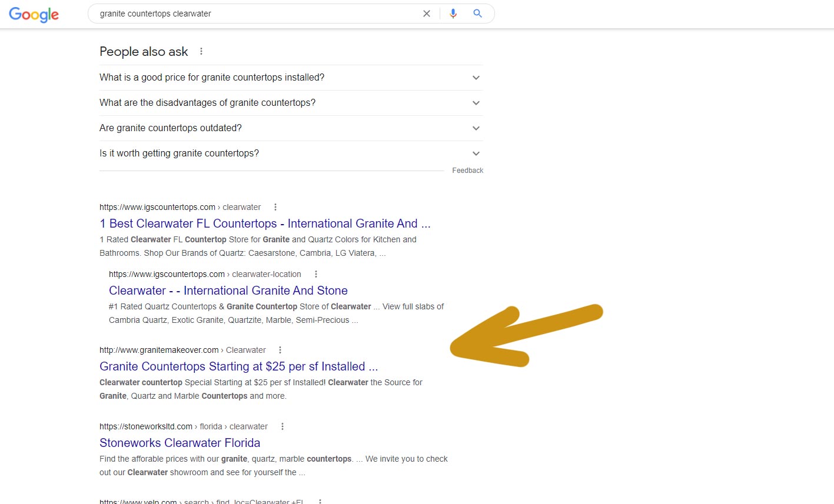Screen dimensions: 834x504
Task: Click the 'People also ask' heading
Action: (144, 52)
